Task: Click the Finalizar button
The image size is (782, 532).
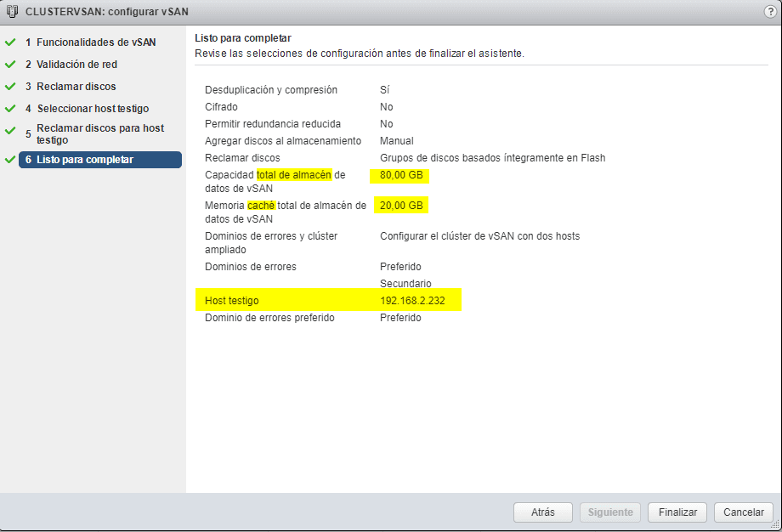Action: tap(677, 512)
